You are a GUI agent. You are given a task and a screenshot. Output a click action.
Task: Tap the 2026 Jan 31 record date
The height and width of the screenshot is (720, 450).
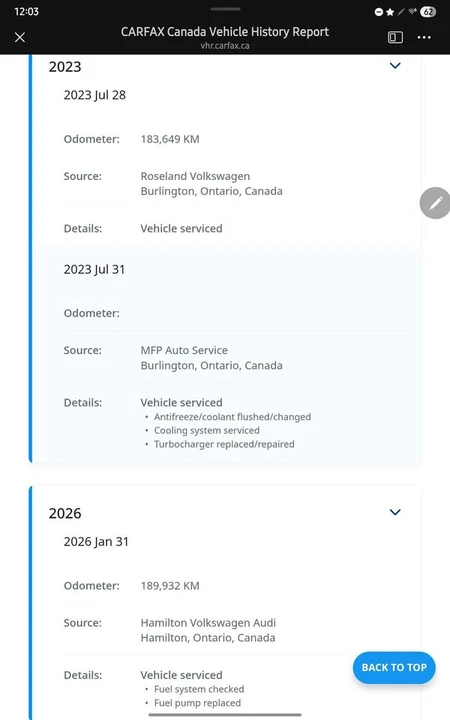[x=96, y=542]
